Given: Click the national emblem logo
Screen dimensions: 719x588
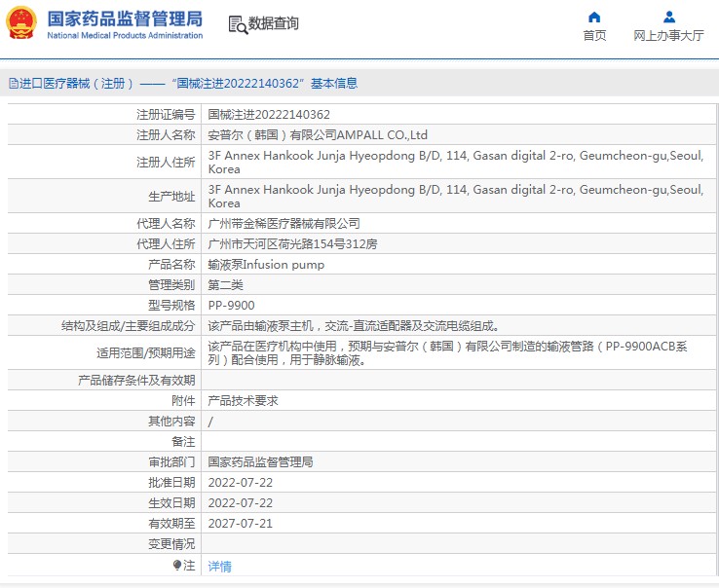Looking at the screenshot, I should [21, 23].
